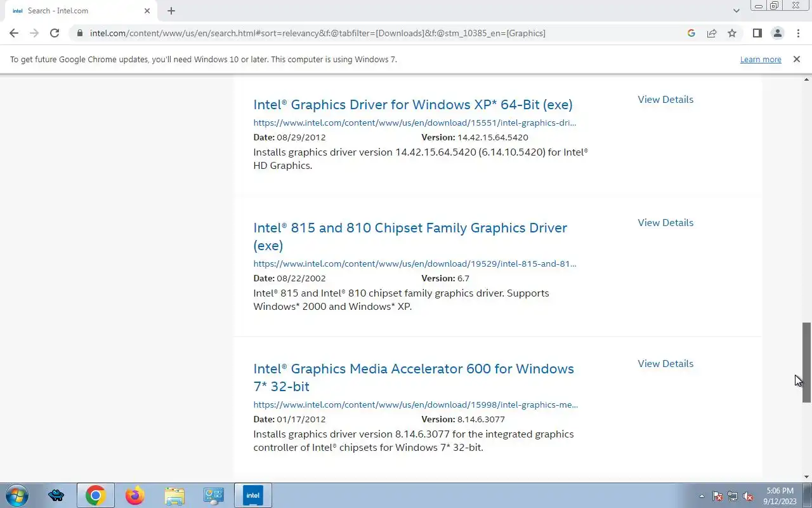Screen dimensions: 812x508
Task: View Details for 815 and 810 Chipset driver
Action: tap(665, 222)
